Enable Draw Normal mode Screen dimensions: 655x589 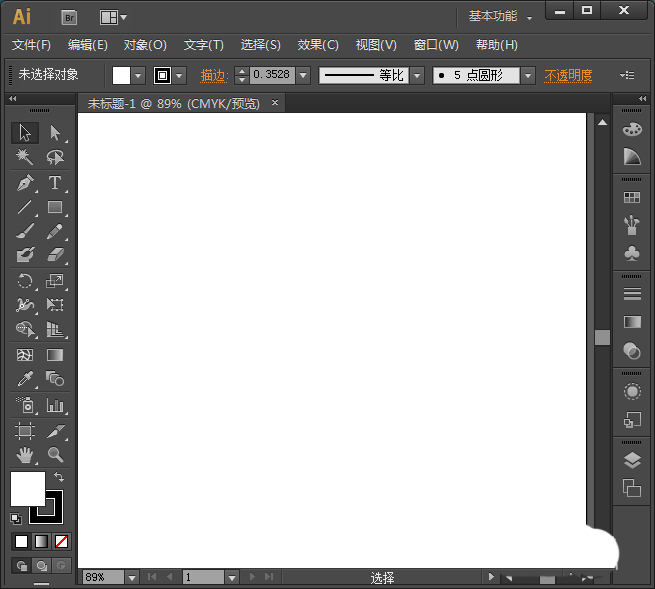pos(21,566)
